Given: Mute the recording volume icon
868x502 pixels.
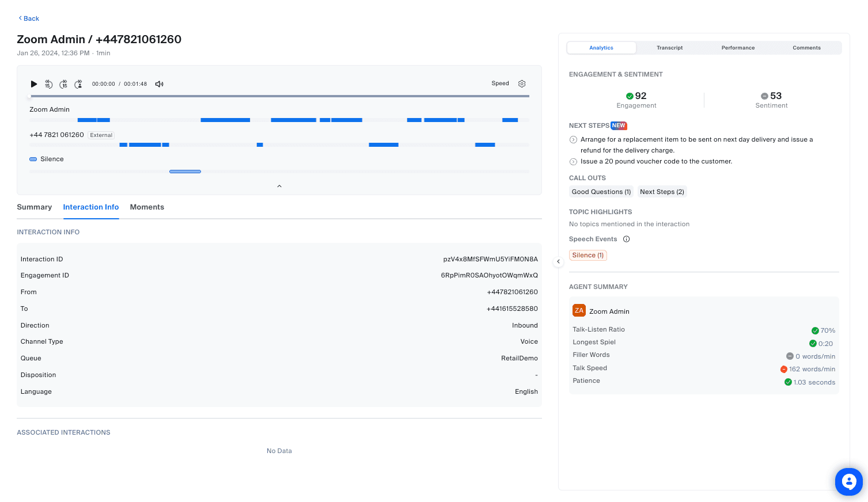Looking at the screenshot, I should pos(160,84).
